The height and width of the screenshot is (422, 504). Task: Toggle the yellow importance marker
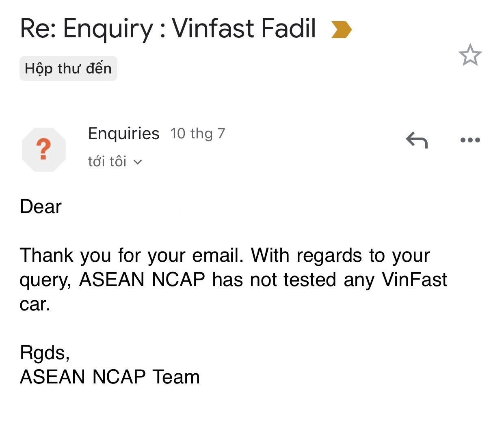(x=341, y=30)
